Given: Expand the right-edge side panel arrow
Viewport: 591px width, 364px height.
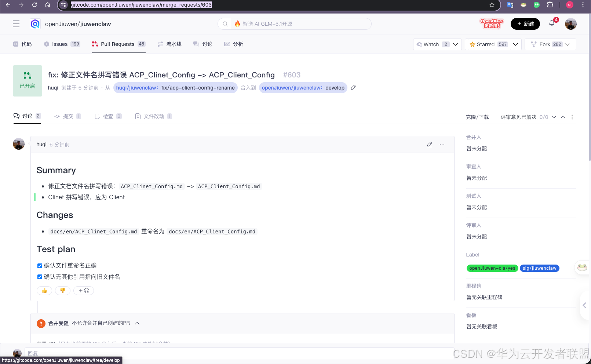Looking at the screenshot, I should point(585,305).
